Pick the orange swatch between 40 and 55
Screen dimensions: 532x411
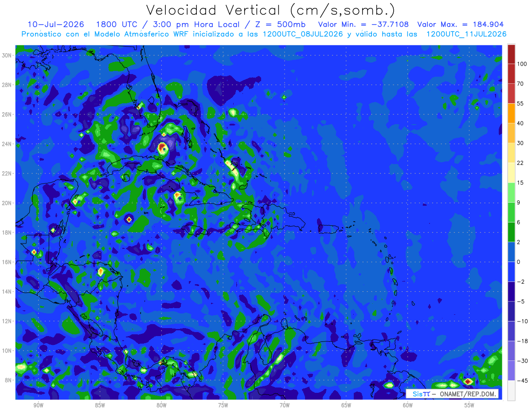pyautogui.click(x=511, y=113)
